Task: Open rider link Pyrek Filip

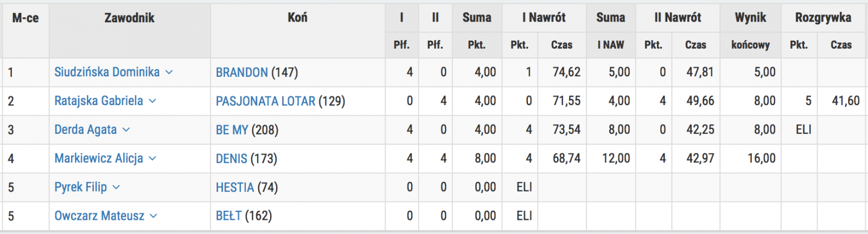Action: [x=81, y=187]
